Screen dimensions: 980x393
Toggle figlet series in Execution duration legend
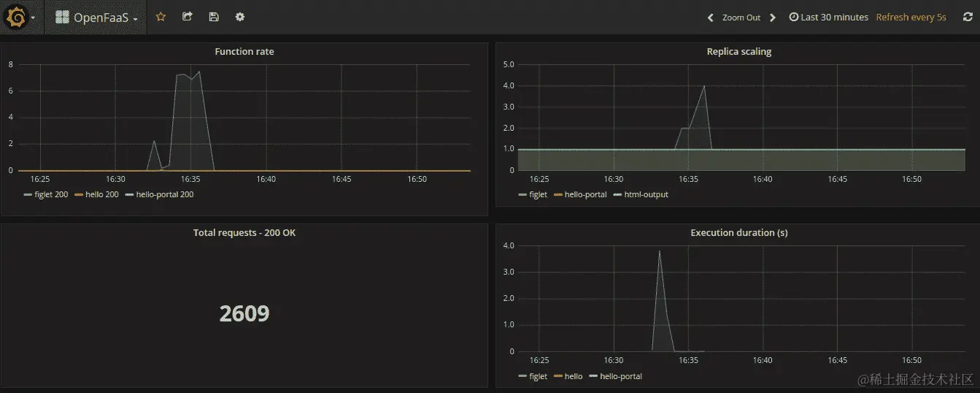pyautogui.click(x=533, y=376)
